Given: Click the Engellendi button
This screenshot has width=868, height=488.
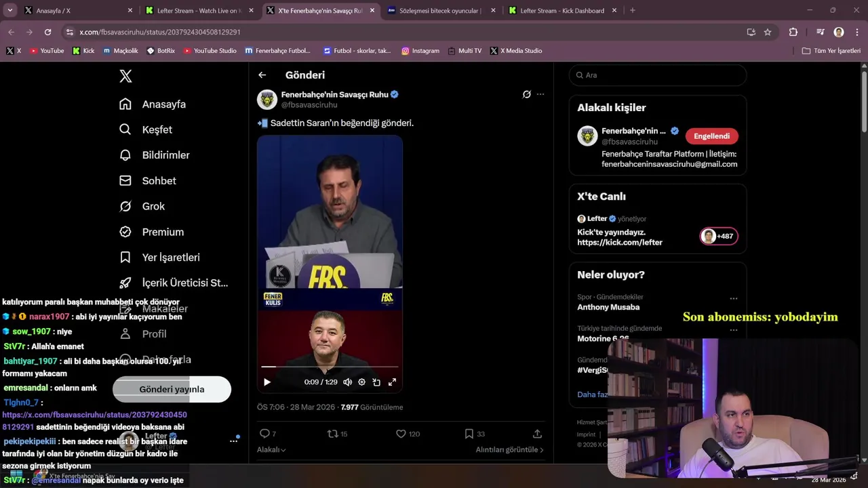Looking at the screenshot, I should click(712, 136).
